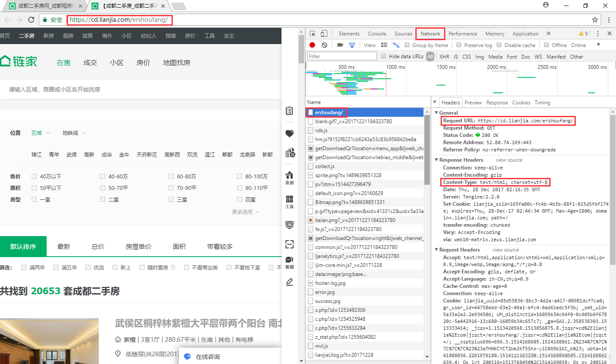Click the Lianjia 链家 logo

[x=19, y=62]
